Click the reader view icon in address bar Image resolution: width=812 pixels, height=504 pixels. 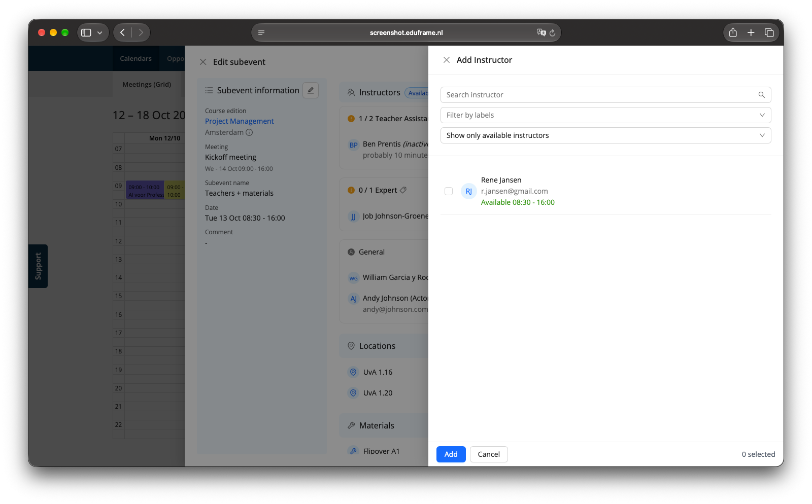[261, 32]
